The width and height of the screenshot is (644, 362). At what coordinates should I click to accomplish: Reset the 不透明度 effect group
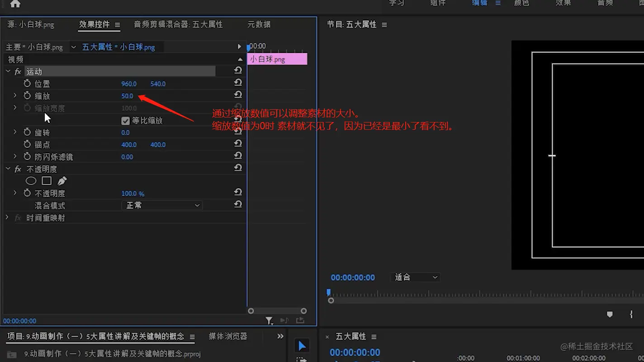pyautogui.click(x=238, y=168)
